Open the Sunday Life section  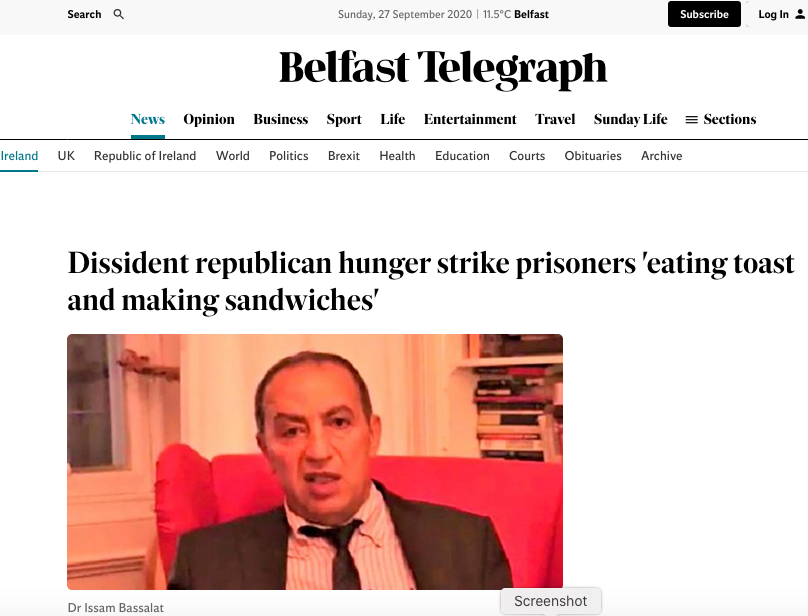(630, 119)
